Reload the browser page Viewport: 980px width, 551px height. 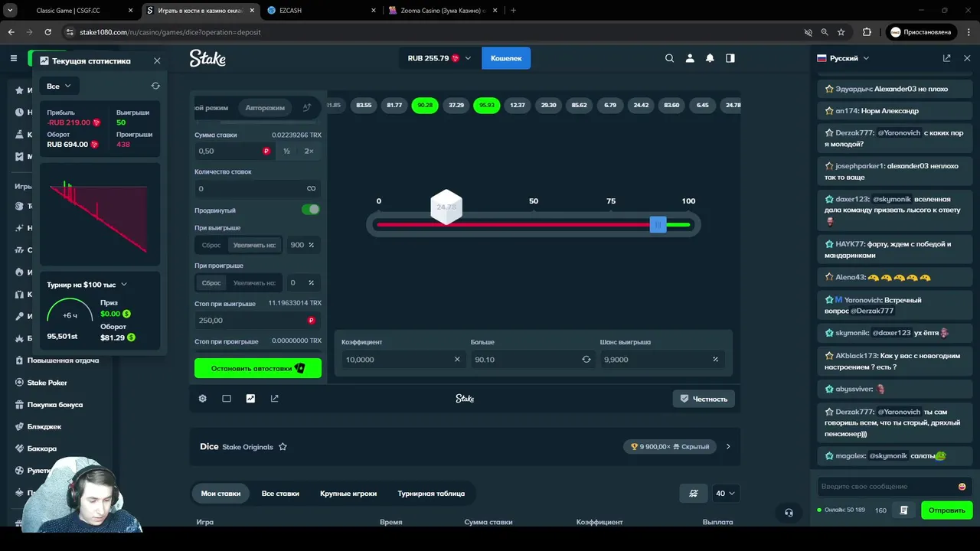tap(48, 32)
